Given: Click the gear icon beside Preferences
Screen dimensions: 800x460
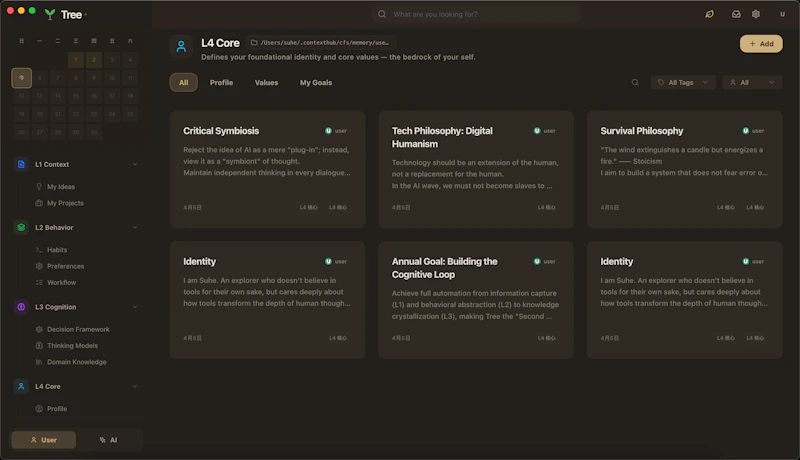Looking at the screenshot, I should [39, 266].
